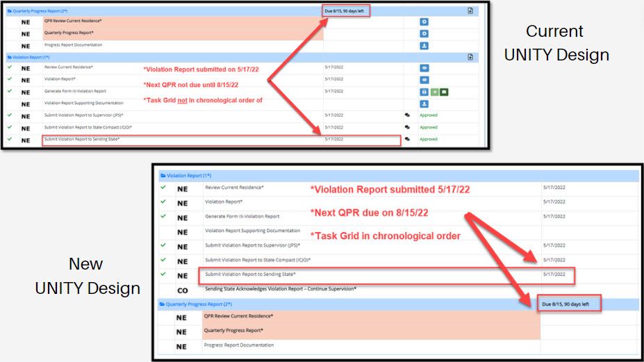This screenshot has height=362, width=644.
Task: Click upload icon for Violation Report Supporting Documentation
Action: (x=424, y=104)
